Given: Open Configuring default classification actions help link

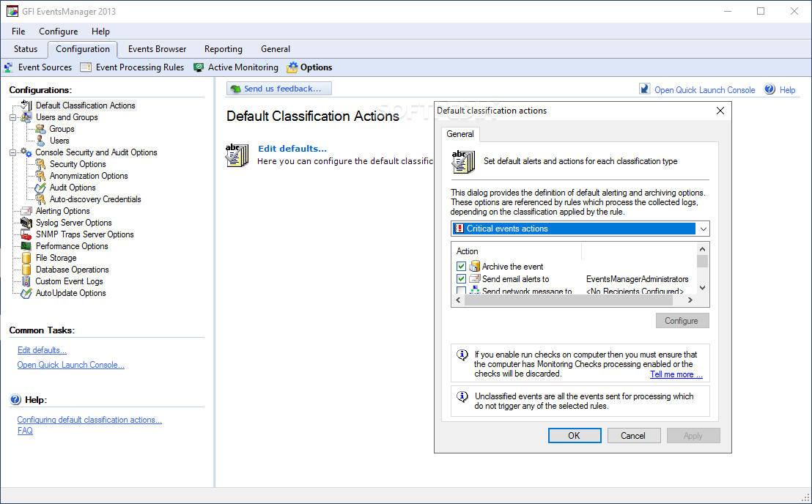Looking at the screenshot, I should pos(89,420).
